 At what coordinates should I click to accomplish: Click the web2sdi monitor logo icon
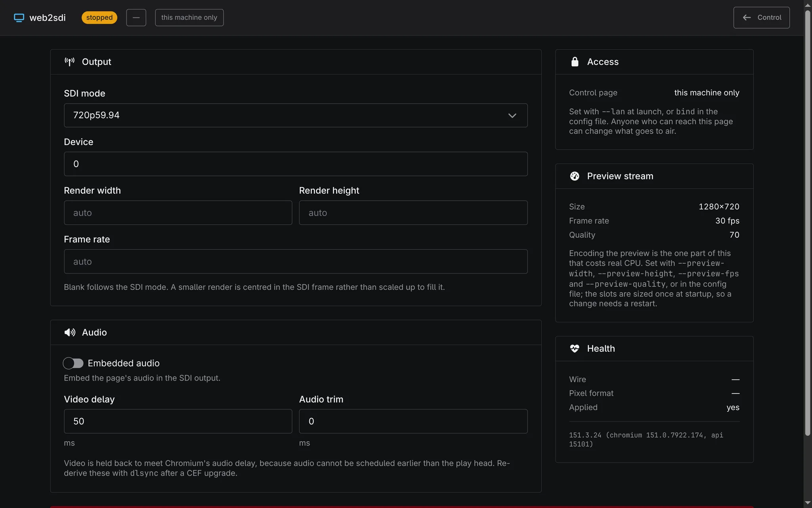click(x=19, y=17)
